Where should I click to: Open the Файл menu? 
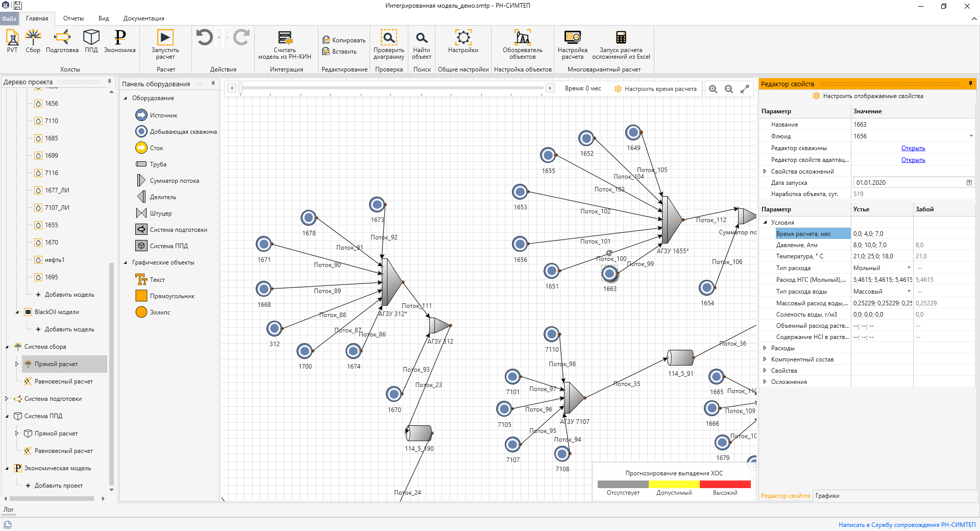tap(9, 18)
